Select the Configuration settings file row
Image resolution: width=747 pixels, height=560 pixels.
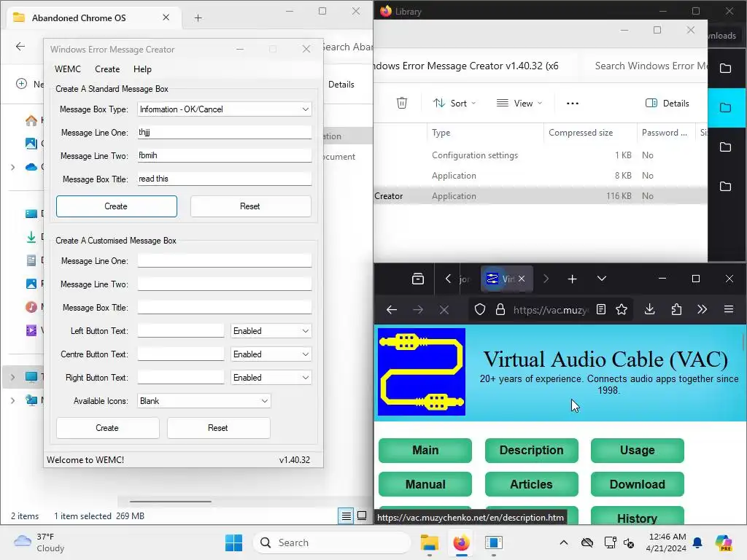pos(541,155)
